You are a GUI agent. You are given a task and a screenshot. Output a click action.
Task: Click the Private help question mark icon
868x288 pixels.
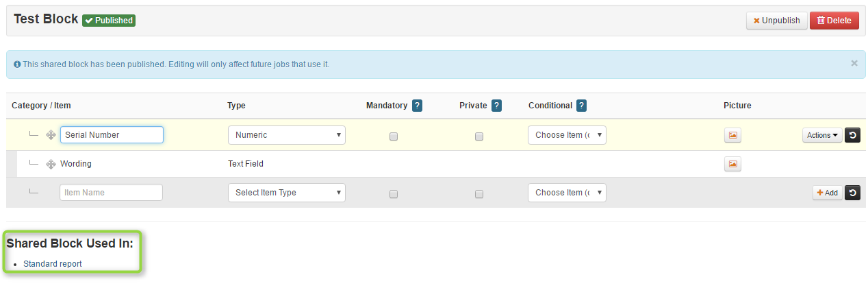(x=497, y=106)
